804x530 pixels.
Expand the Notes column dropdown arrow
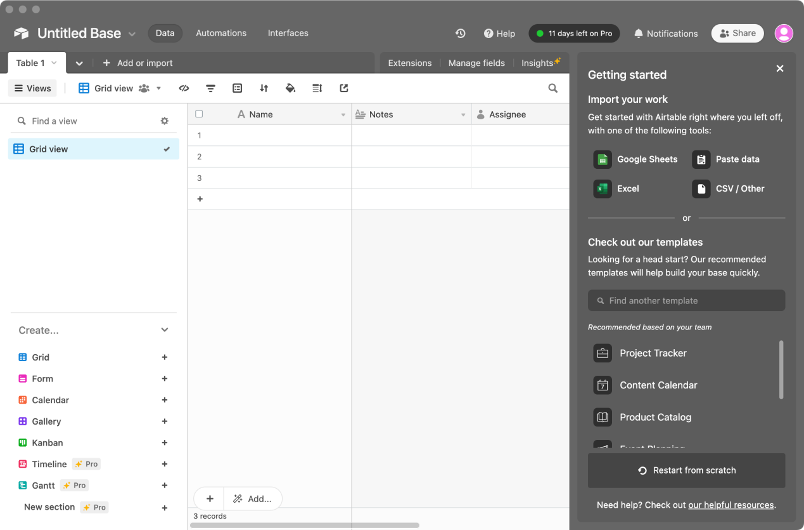coord(463,115)
